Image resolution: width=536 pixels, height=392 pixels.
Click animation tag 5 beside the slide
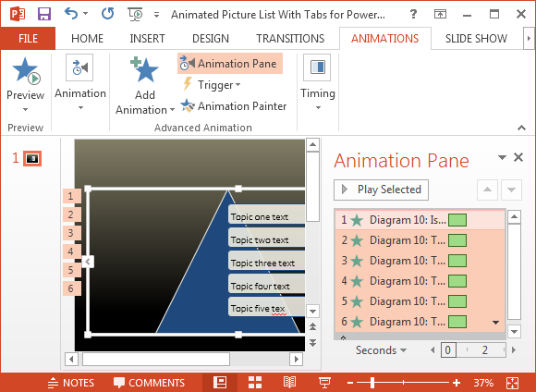[72, 270]
